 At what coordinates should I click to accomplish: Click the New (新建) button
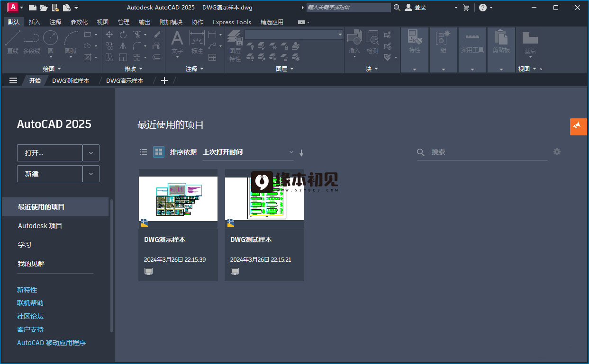coord(50,174)
